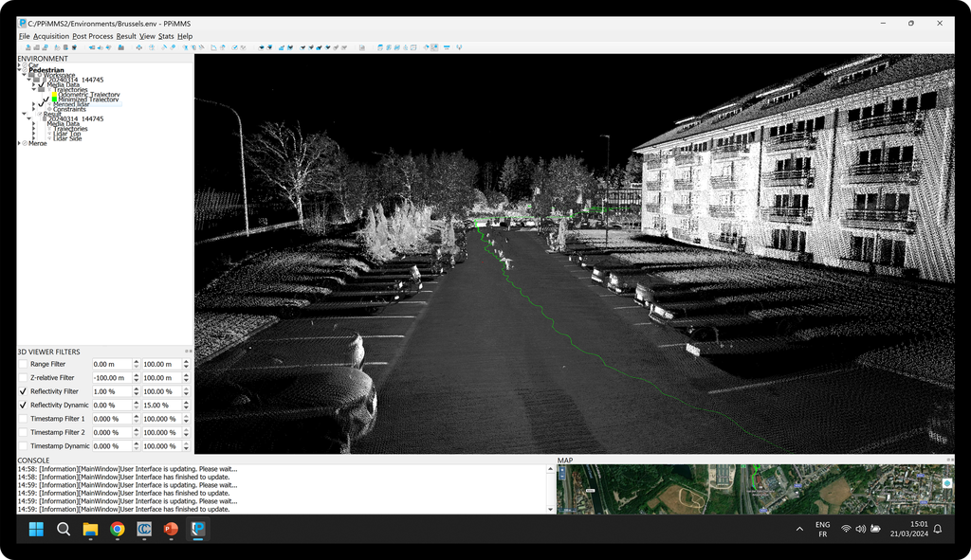Open Google Chrome from the taskbar
Image resolution: width=971 pixels, height=560 pixels.
coord(118,529)
